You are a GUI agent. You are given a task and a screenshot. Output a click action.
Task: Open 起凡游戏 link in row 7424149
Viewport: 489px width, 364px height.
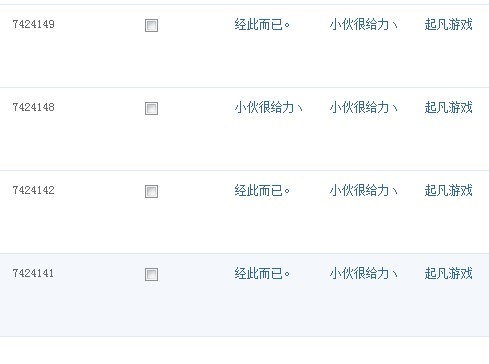(x=448, y=24)
